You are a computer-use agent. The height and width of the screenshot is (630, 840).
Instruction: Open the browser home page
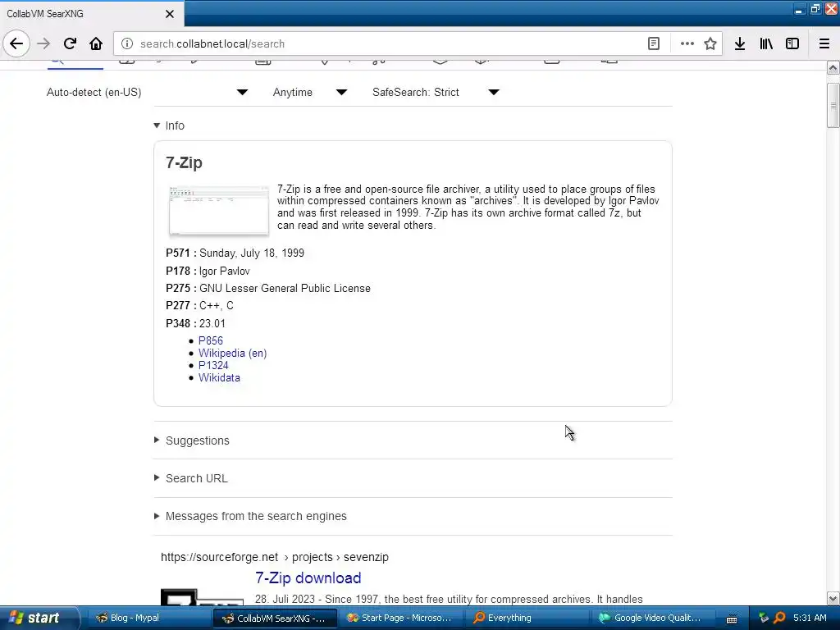tap(96, 43)
